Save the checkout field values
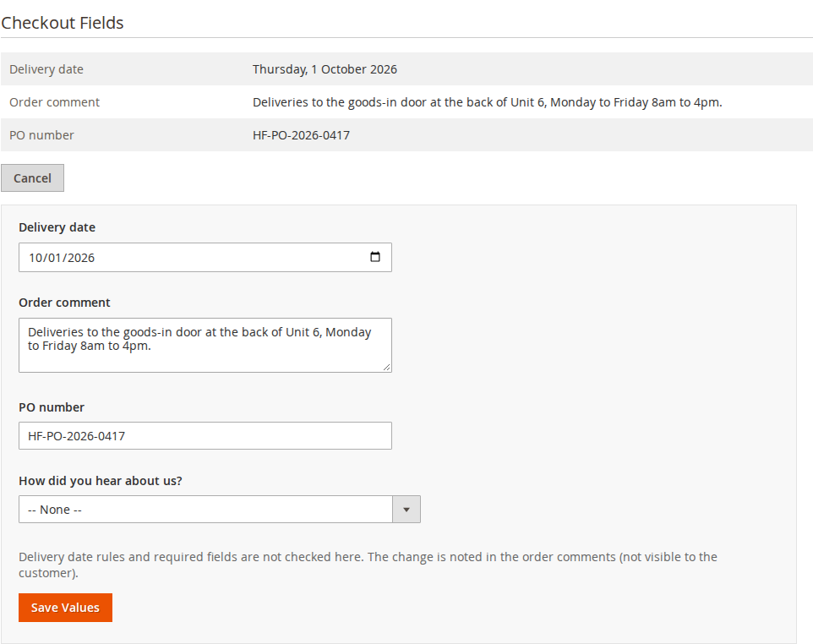Image resolution: width=813 pixels, height=644 pixels. (x=65, y=607)
